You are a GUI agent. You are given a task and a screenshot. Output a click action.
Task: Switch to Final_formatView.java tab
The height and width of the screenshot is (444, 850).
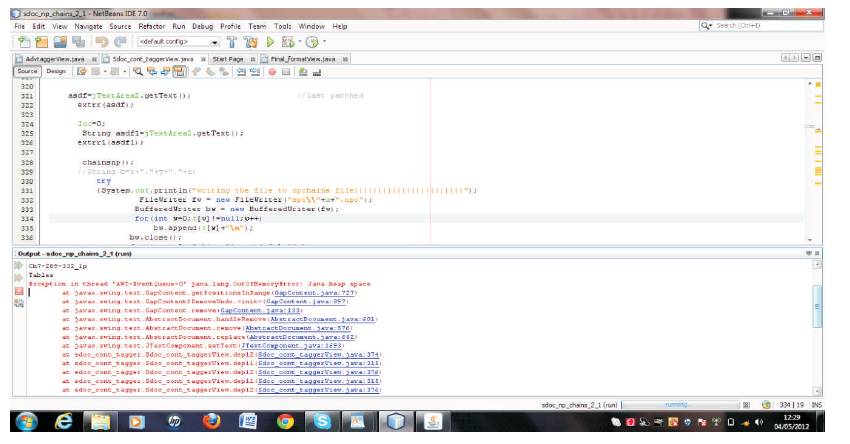pos(303,59)
